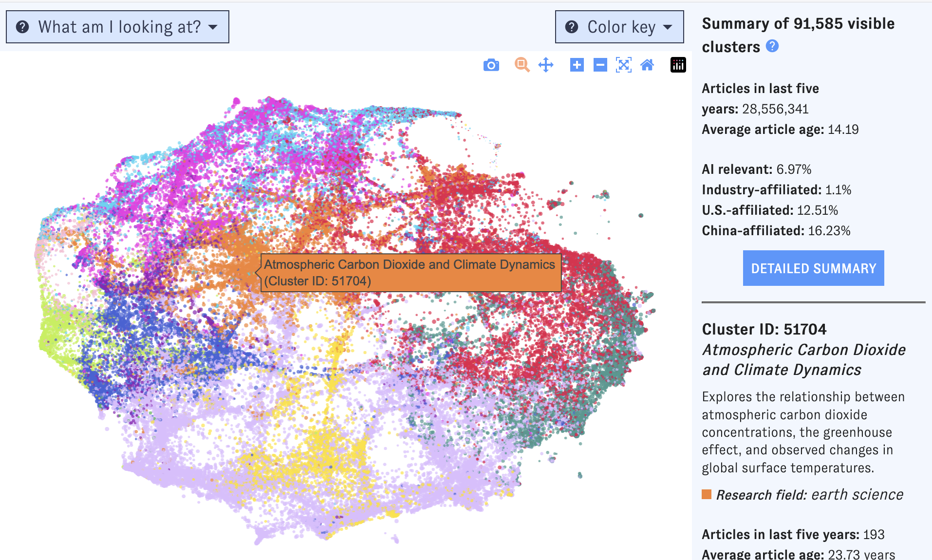Open the Color key dropdown

click(619, 27)
